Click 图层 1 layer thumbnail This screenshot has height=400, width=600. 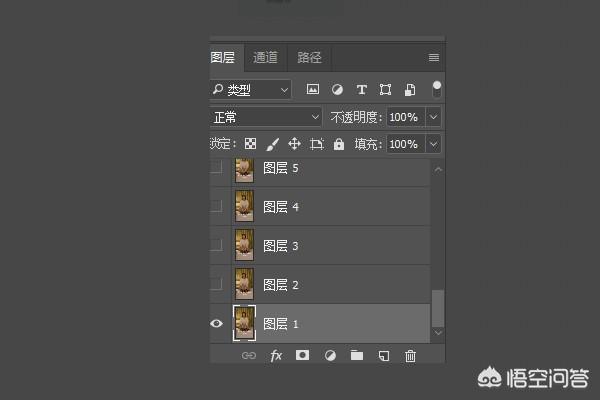(x=245, y=323)
